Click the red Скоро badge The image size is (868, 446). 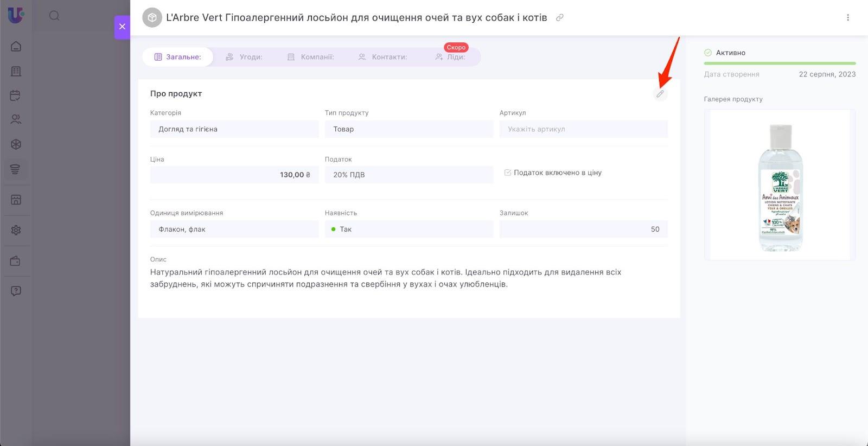[x=456, y=47]
